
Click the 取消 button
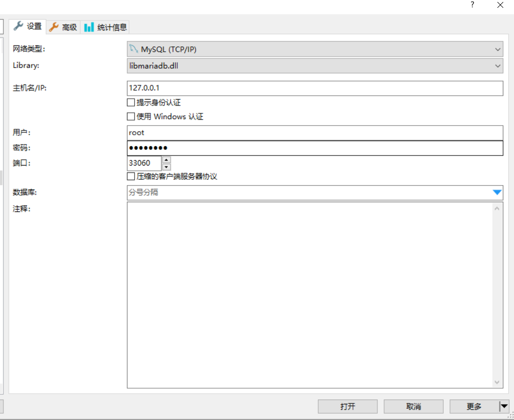click(413, 406)
